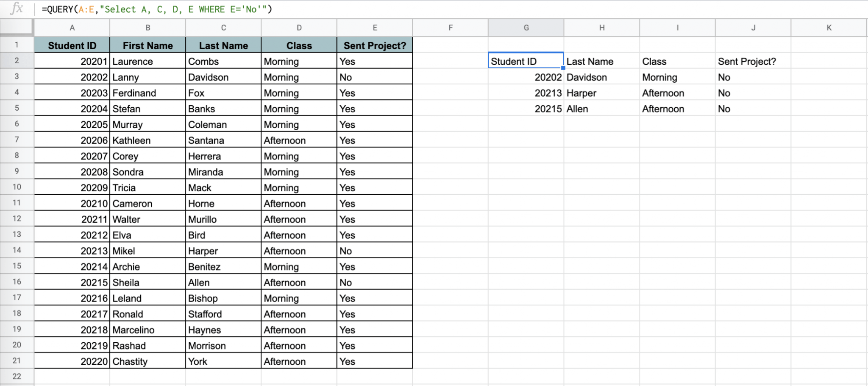Click the 'First Name' header cell

147,45
